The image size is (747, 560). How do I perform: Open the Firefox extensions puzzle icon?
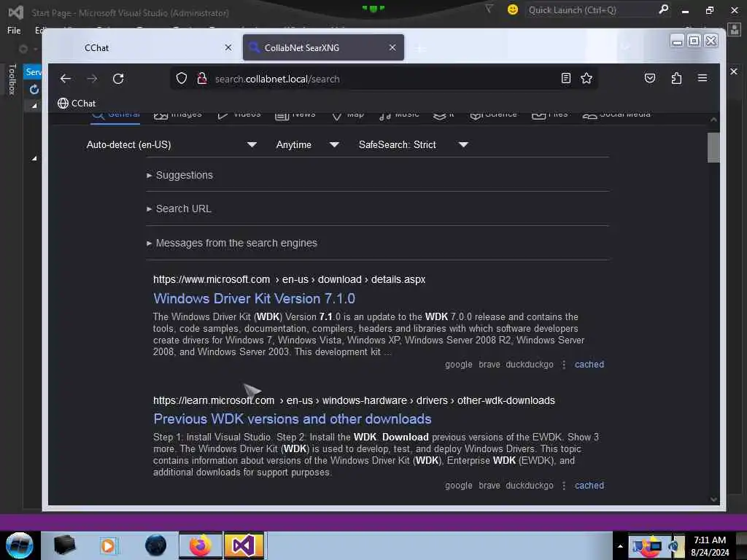point(676,78)
